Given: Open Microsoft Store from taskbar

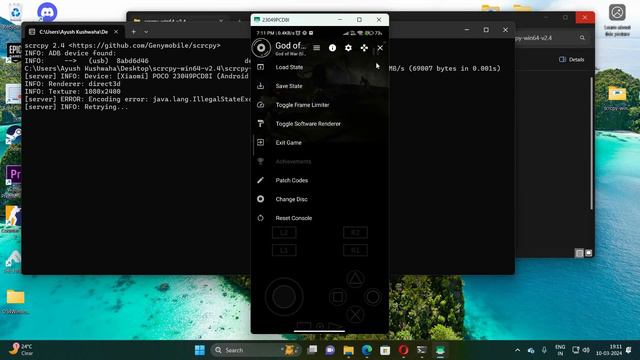Looking at the screenshot, I should click(385, 350).
